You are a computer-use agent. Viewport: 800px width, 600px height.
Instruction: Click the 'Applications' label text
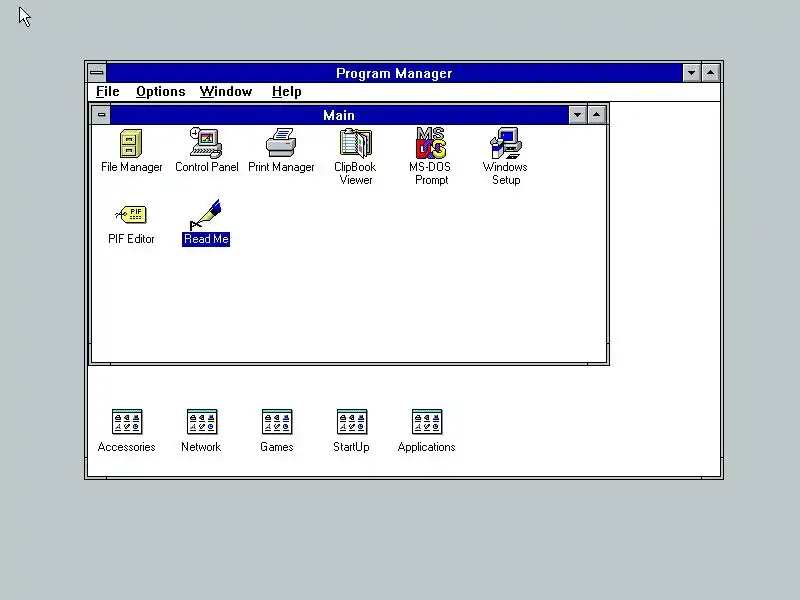click(x=427, y=447)
